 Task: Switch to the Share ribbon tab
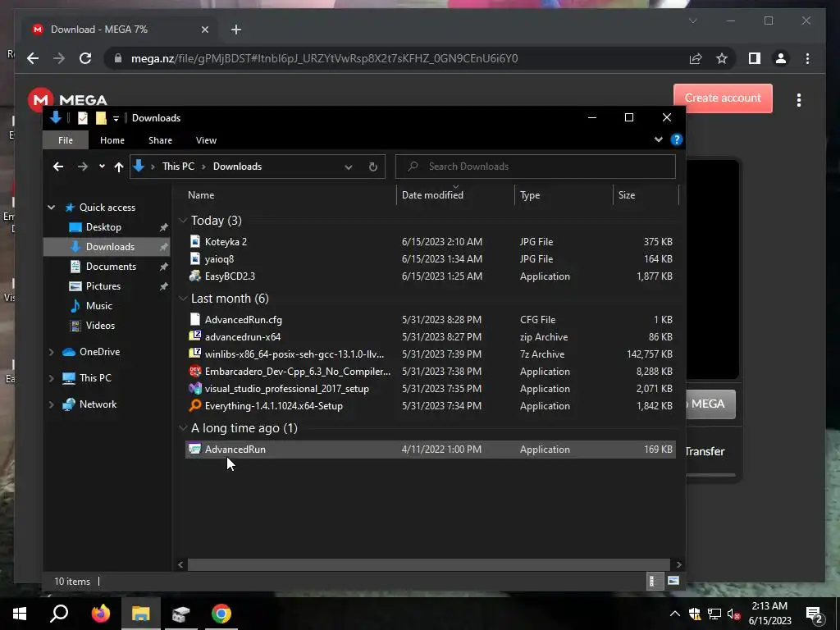[x=160, y=140]
